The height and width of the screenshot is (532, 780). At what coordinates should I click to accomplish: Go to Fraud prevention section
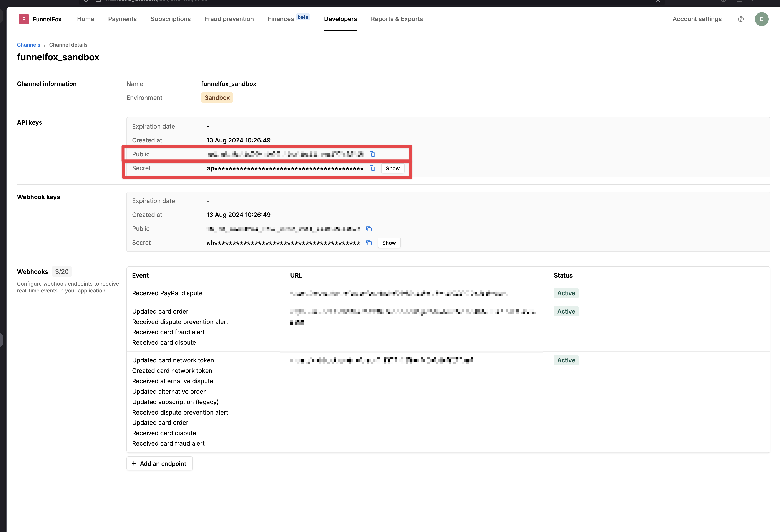[x=229, y=19]
